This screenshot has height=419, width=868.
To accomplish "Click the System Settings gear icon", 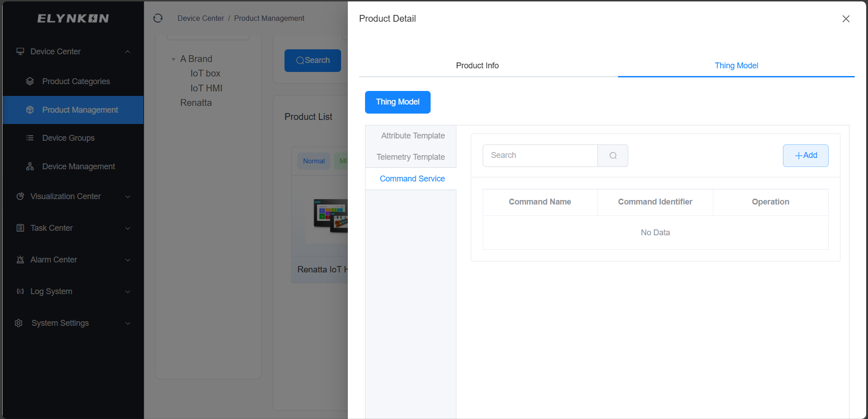I will tap(19, 323).
